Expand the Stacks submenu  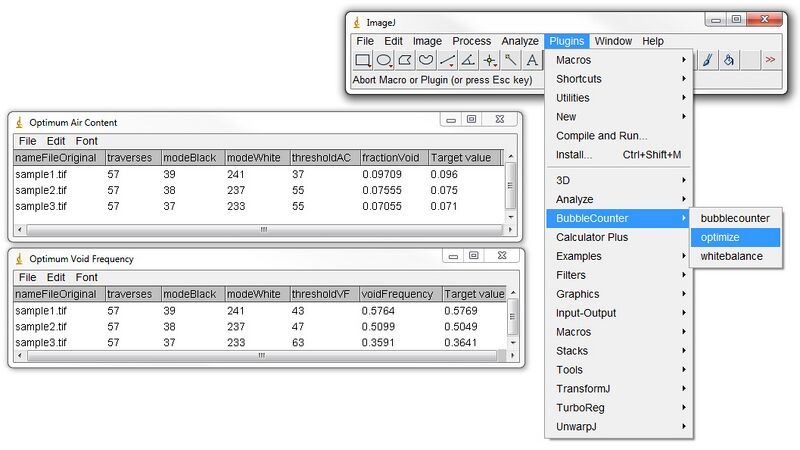(618, 351)
